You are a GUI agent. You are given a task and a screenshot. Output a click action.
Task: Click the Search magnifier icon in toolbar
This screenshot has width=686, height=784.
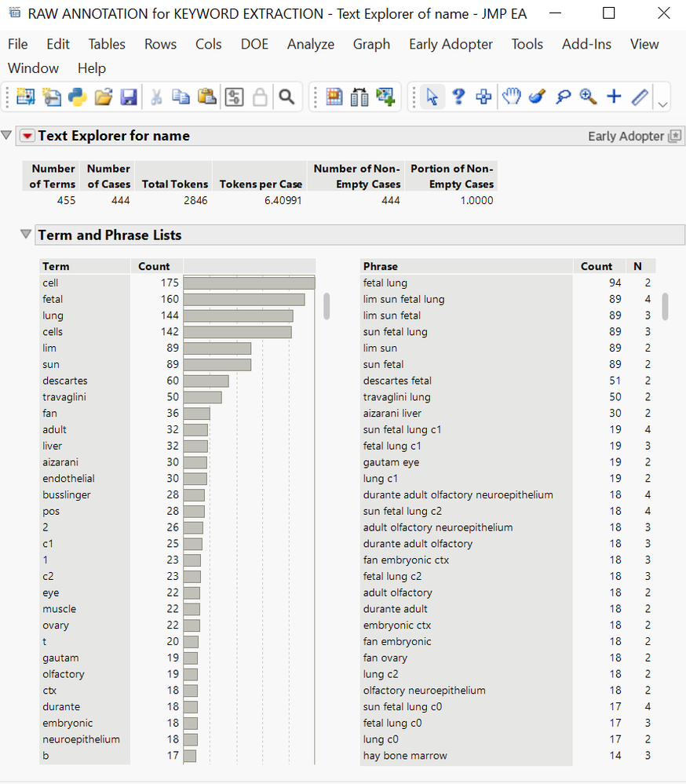[x=287, y=97]
